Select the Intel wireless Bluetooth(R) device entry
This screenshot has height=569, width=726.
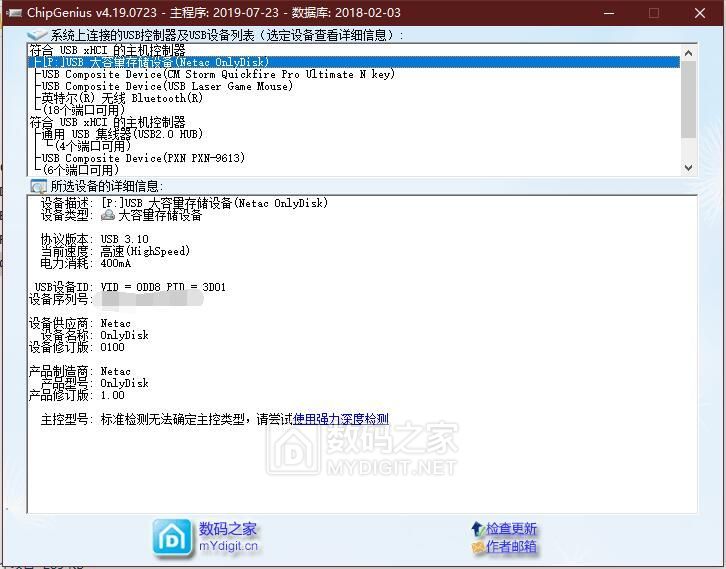tap(122, 98)
